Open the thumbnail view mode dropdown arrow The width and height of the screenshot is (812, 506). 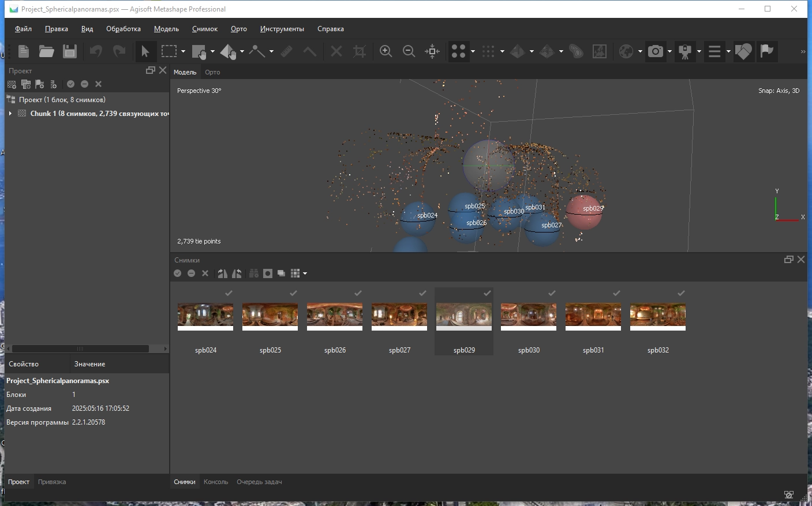(x=305, y=273)
